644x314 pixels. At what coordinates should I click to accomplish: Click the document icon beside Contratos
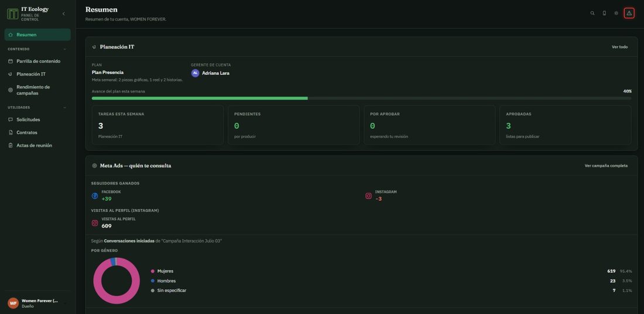11,133
